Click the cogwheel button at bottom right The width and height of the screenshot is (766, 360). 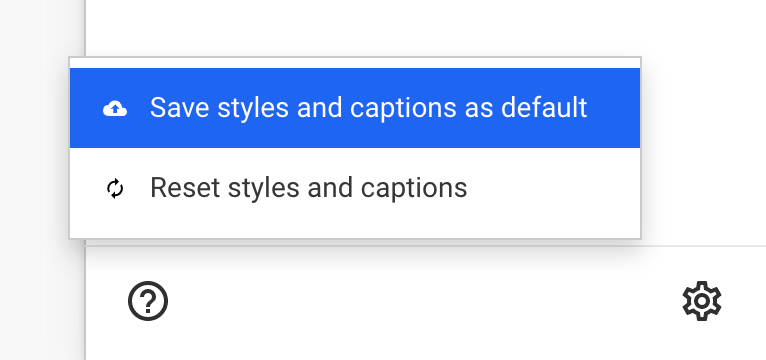(702, 301)
